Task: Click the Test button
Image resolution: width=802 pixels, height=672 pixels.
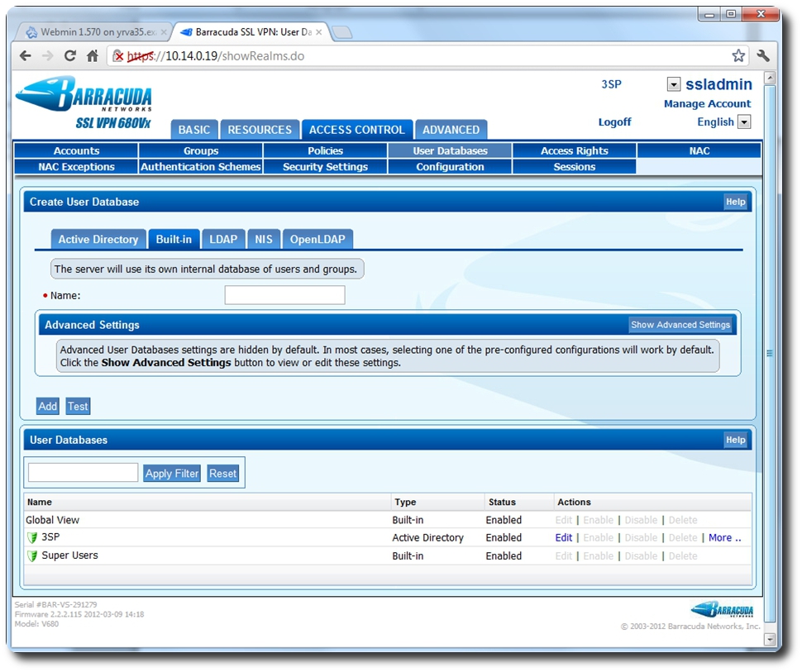Action: (79, 406)
